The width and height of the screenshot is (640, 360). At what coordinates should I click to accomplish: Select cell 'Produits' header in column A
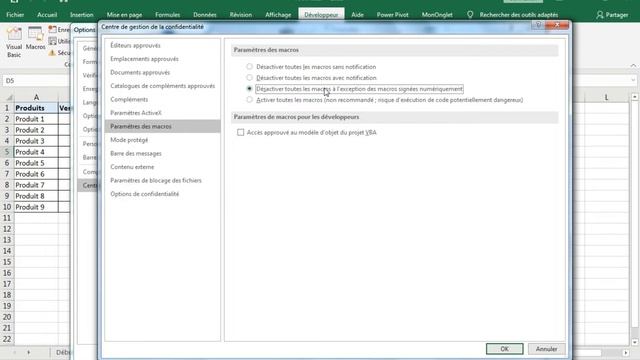point(36,108)
